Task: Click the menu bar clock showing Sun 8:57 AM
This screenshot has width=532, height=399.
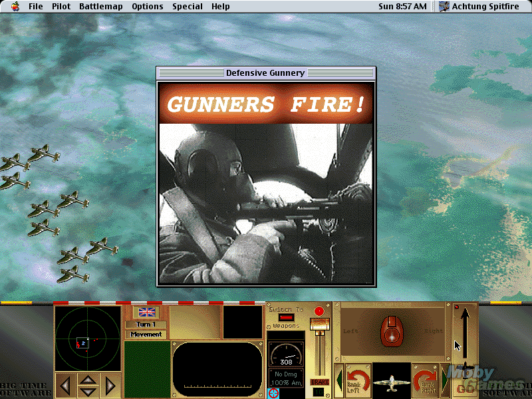Action: tap(402, 7)
